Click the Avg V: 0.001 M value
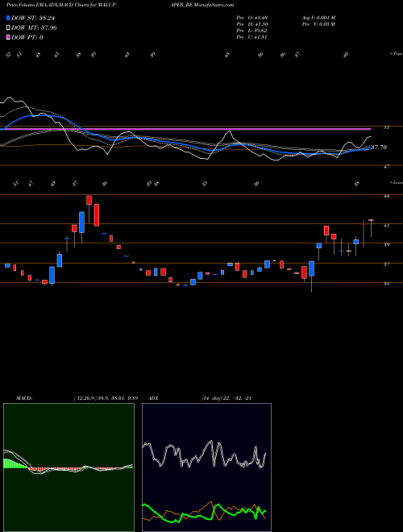This screenshot has height=532, width=403. 318,18
